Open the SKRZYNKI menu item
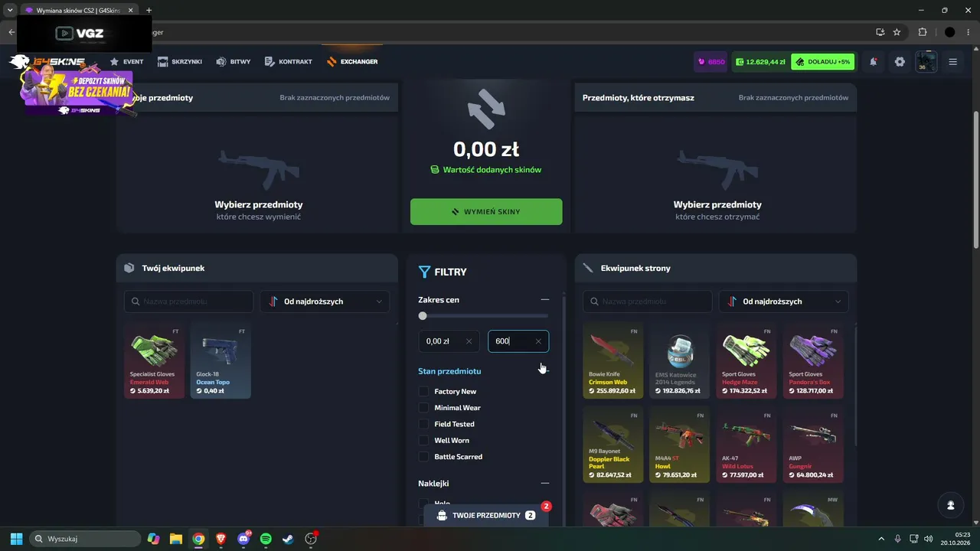Screen dimensions: 980x551 pos(180,62)
